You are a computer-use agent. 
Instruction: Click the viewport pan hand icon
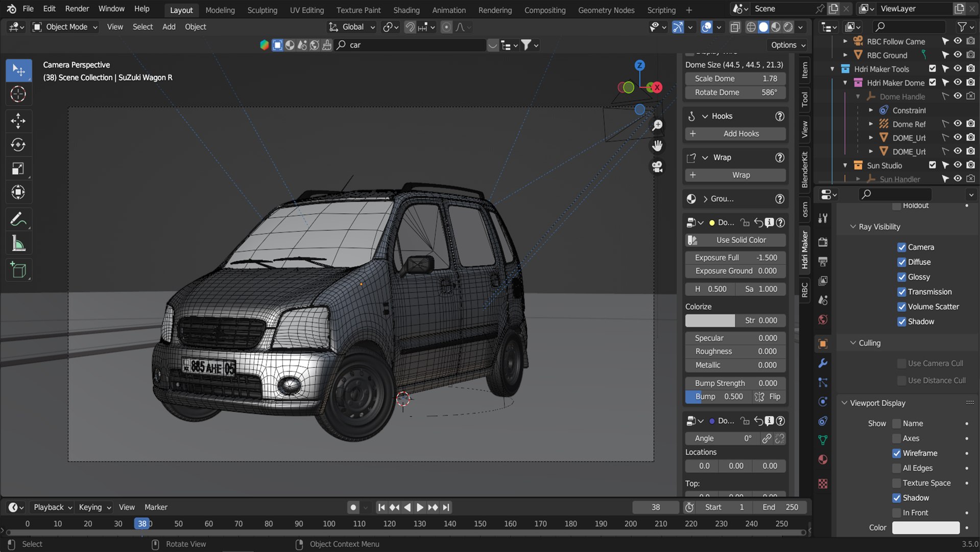pos(657,146)
